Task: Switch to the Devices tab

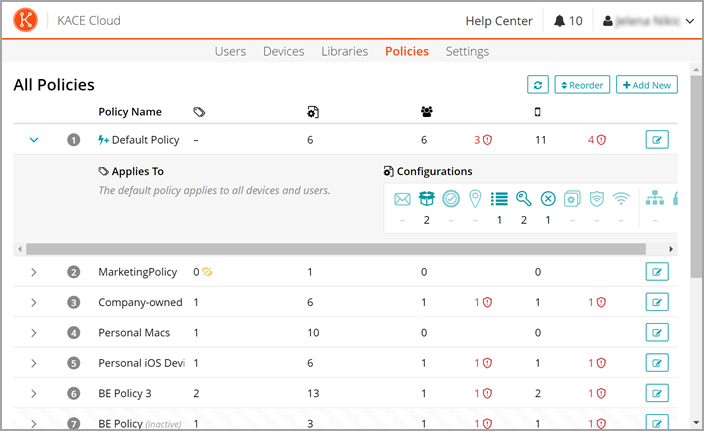Action: (283, 51)
